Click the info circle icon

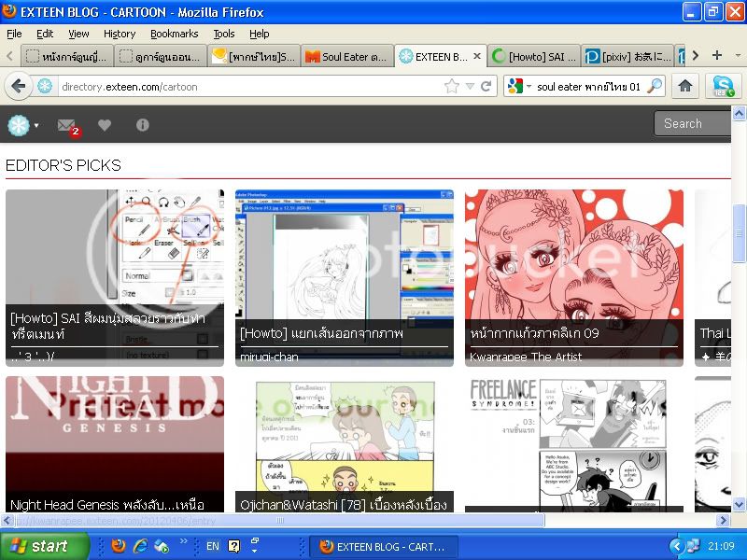point(143,125)
